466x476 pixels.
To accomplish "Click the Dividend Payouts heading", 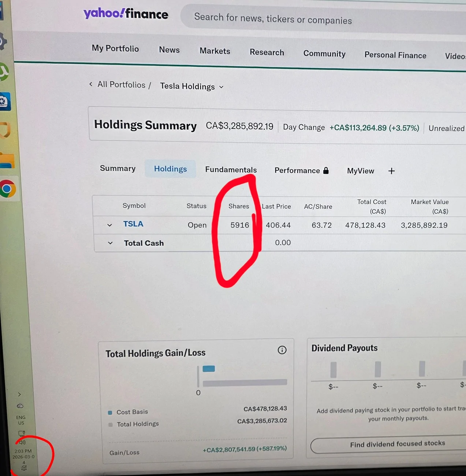I will [x=344, y=348].
